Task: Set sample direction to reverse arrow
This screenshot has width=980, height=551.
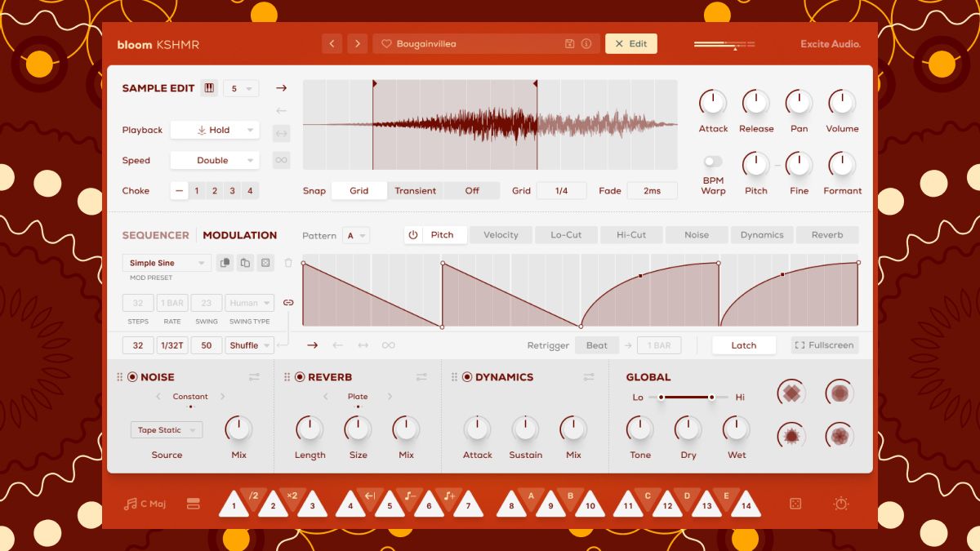Action: coord(281,110)
